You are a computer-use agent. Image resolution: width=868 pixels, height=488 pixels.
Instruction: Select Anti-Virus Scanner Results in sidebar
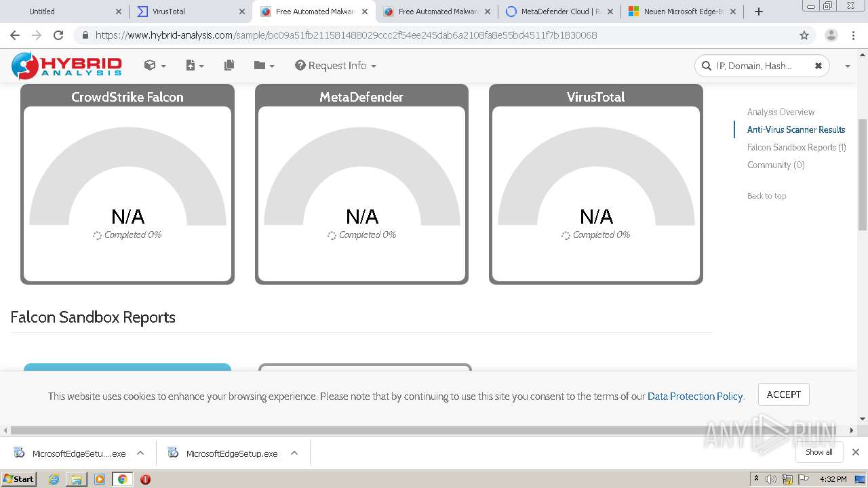[796, 129]
